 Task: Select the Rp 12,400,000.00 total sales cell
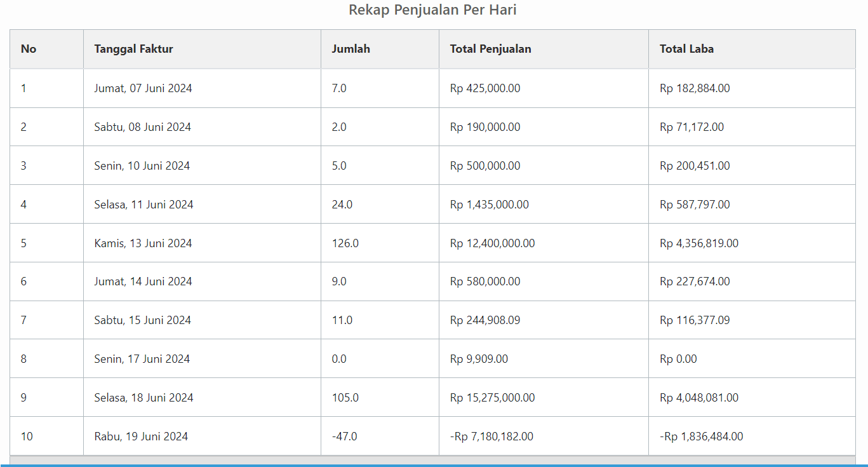[492, 243]
